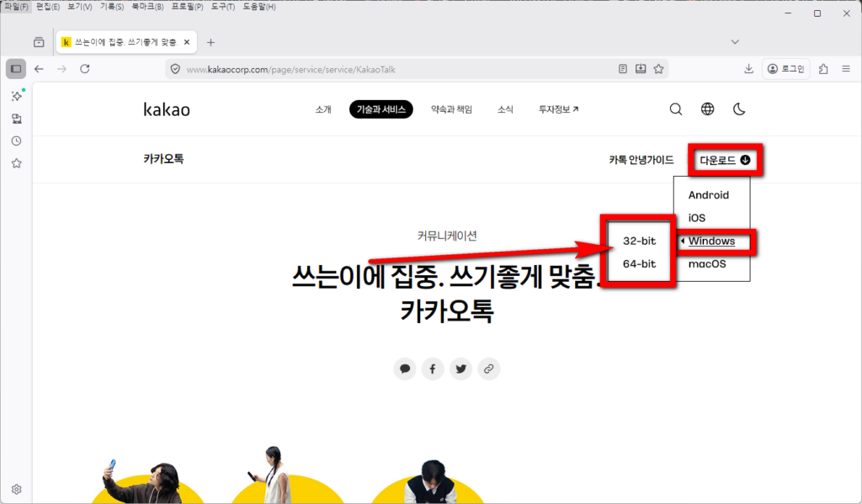Open the 북마크(B) menu
The width and height of the screenshot is (862, 504).
point(147,7)
